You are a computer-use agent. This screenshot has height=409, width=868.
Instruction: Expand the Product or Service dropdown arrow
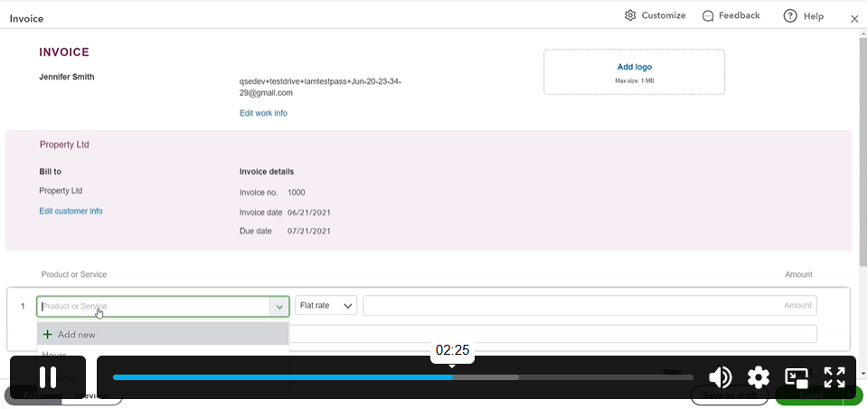pos(279,307)
